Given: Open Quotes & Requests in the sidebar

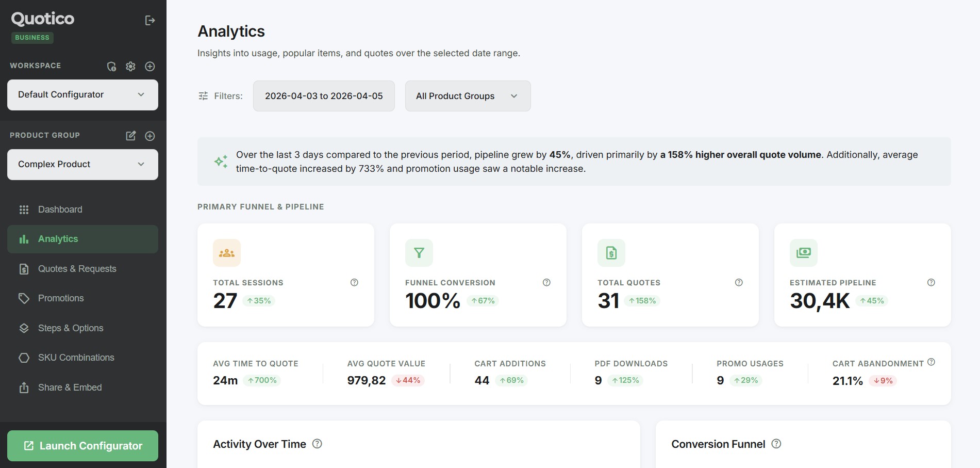Looking at the screenshot, I should click(x=76, y=268).
